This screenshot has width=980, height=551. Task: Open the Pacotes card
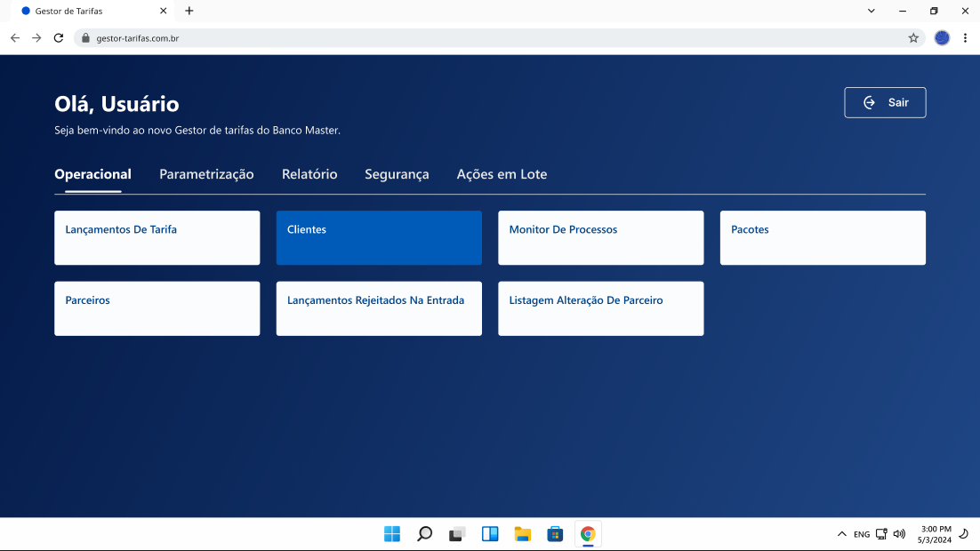pyautogui.click(x=823, y=237)
